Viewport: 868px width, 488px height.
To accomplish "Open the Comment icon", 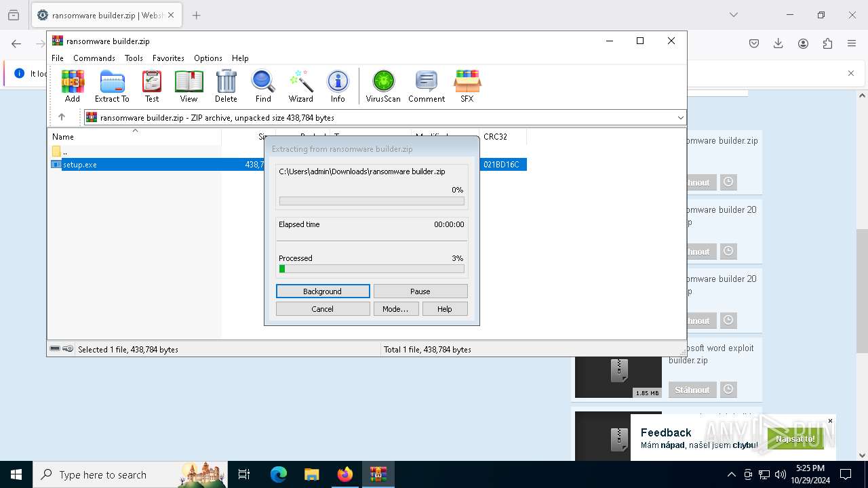I will coord(427,86).
